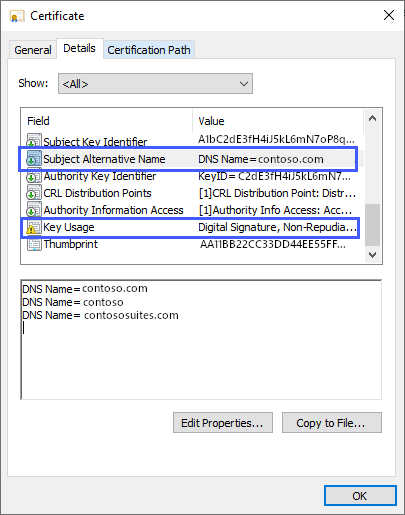Click the Value column header
The image size is (405, 515).
point(278,121)
